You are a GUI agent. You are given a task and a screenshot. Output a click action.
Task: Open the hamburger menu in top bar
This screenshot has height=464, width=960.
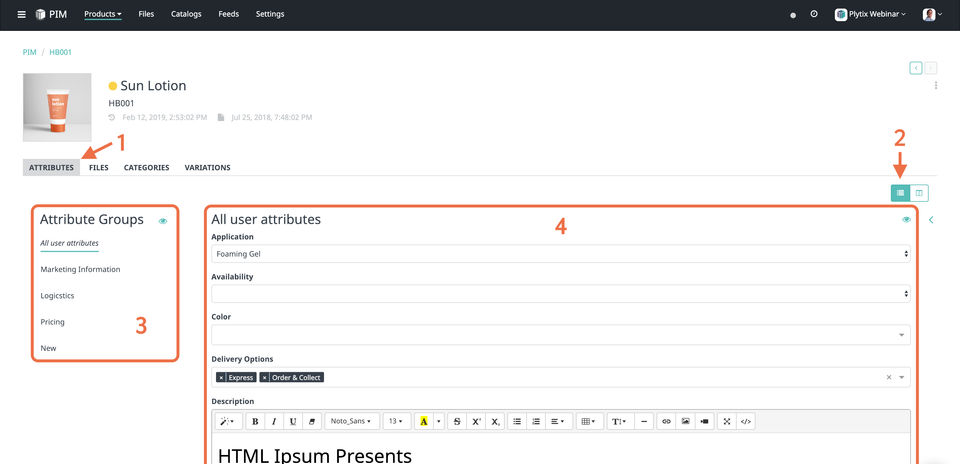[21, 14]
